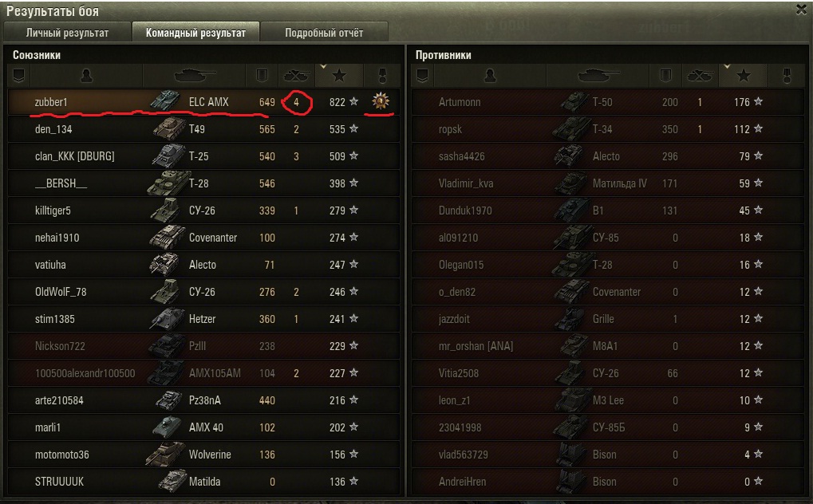813x504 pixels.
Task: Sort enemies by player name icon
Action: pyautogui.click(x=490, y=76)
